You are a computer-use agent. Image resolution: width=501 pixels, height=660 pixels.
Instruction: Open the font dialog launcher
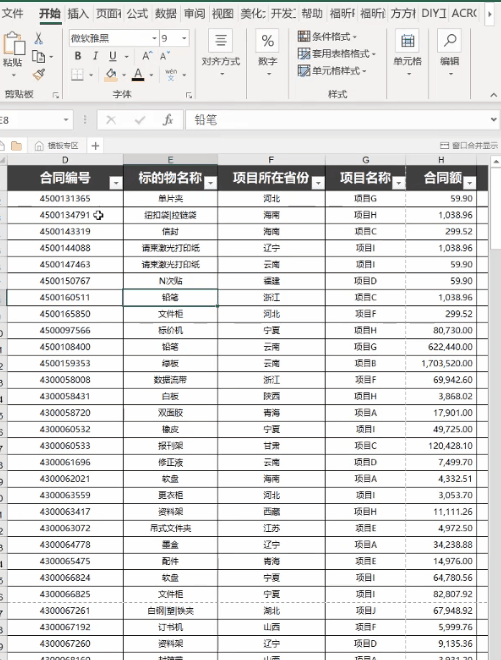point(189,96)
